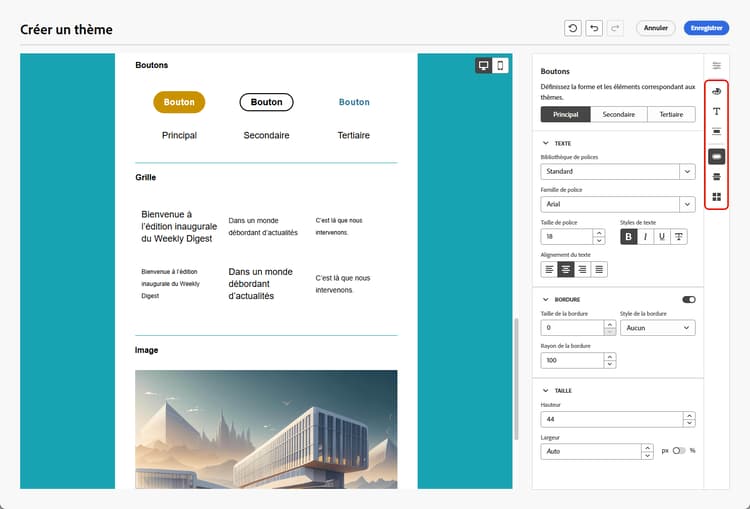This screenshot has height=509, width=750.
Task: Open the general settings sliders icon
Action: coord(716,66)
